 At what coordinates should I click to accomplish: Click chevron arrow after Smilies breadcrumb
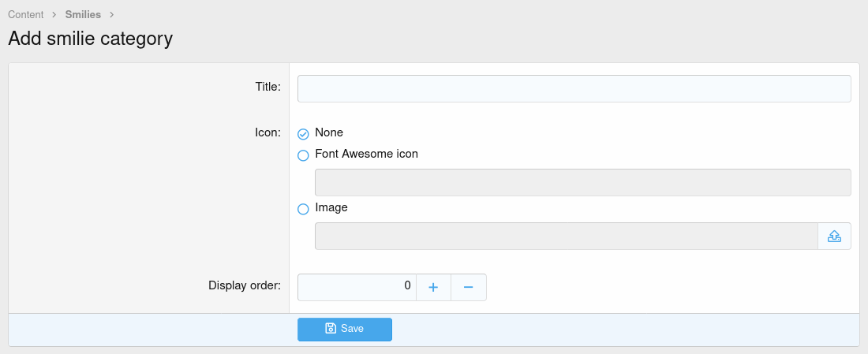pos(112,15)
